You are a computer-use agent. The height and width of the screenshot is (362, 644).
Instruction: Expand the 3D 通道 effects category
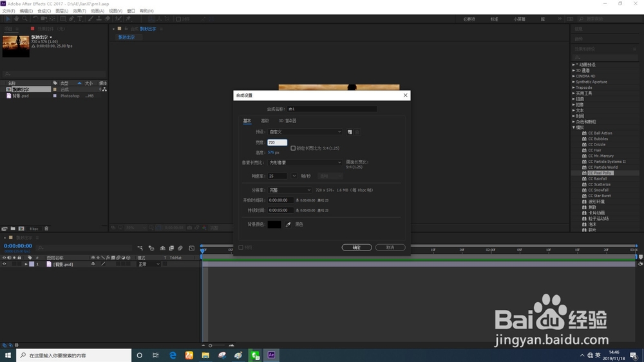point(574,71)
